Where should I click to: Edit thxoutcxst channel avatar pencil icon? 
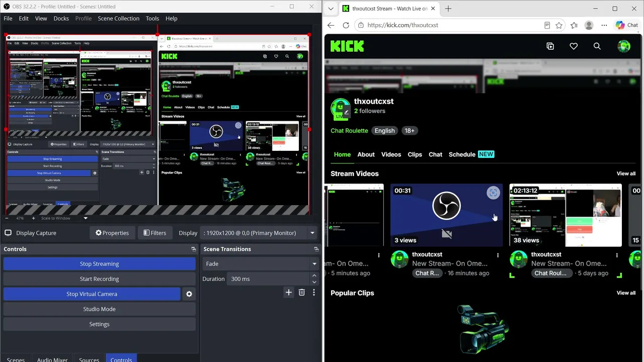point(346,112)
